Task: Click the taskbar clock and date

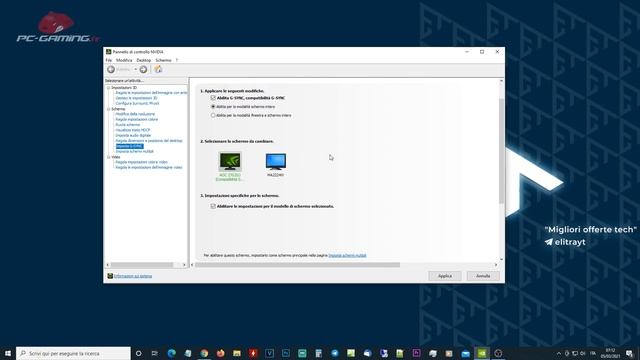Action: point(611,353)
